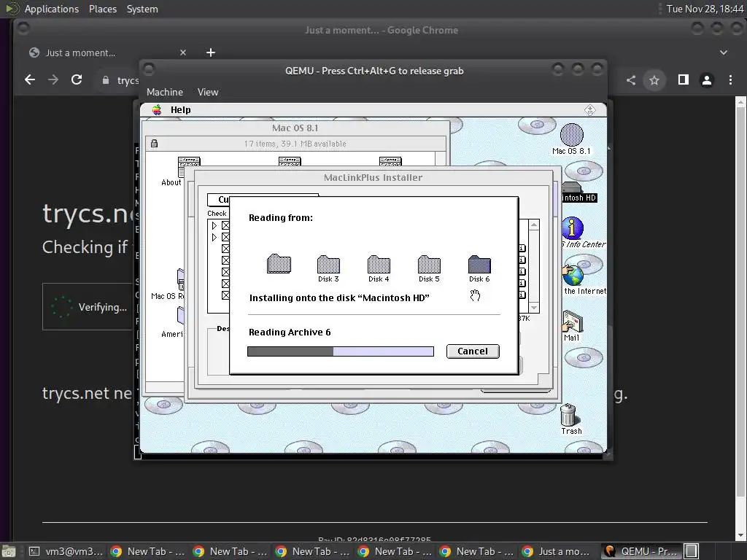747x560 pixels.
Task: View site info via the padlock icon
Action: pyautogui.click(x=106, y=80)
